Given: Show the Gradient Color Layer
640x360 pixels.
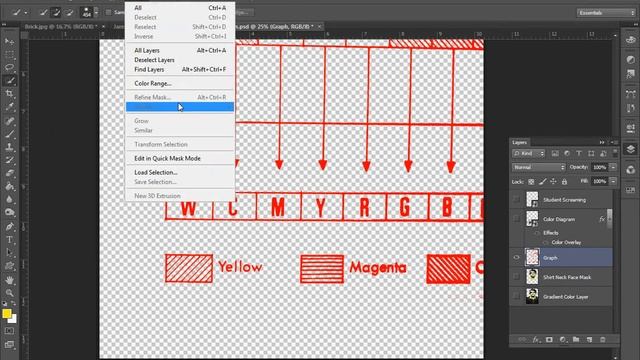Looking at the screenshot, I should 517,297.
